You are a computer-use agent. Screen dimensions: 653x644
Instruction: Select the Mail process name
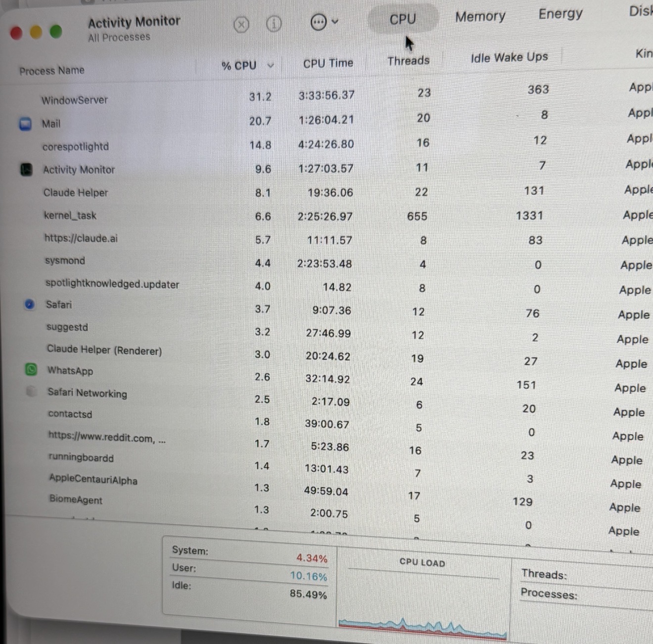(51, 124)
